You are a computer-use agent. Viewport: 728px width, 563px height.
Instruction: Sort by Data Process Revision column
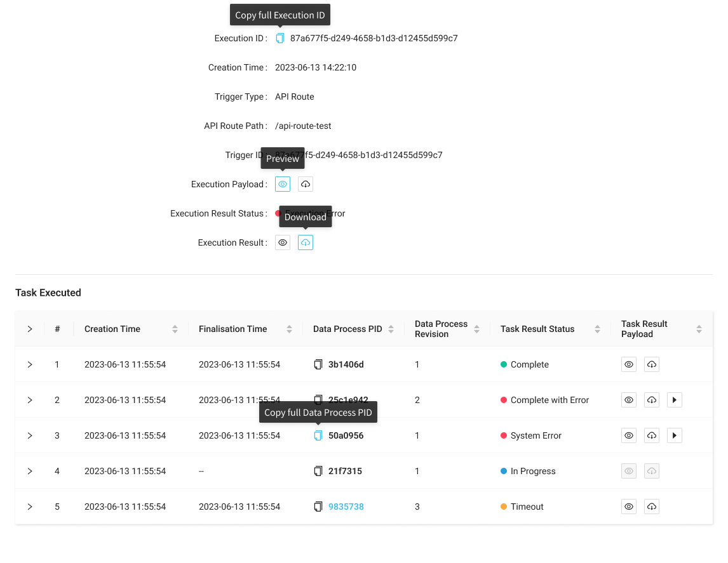[476, 329]
